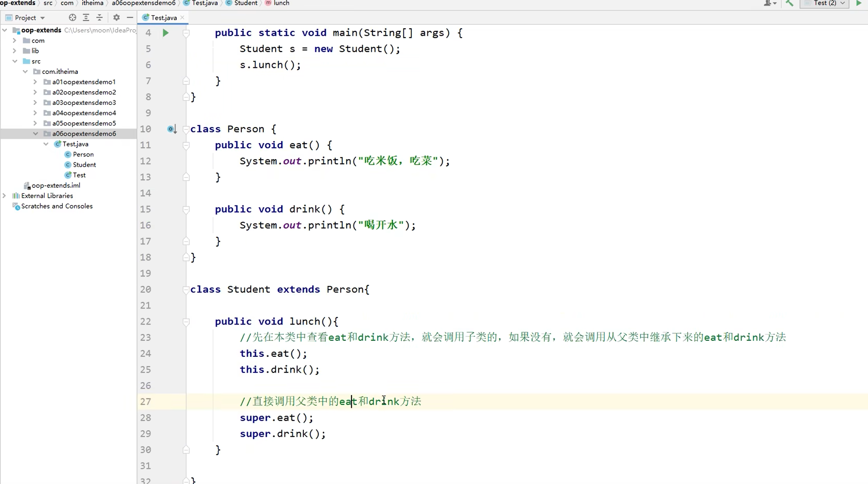Image resolution: width=868 pixels, height=484 pixels.
Task: Click the Student breadcrumb in navigation bar
Action: (x=246, y=3)
